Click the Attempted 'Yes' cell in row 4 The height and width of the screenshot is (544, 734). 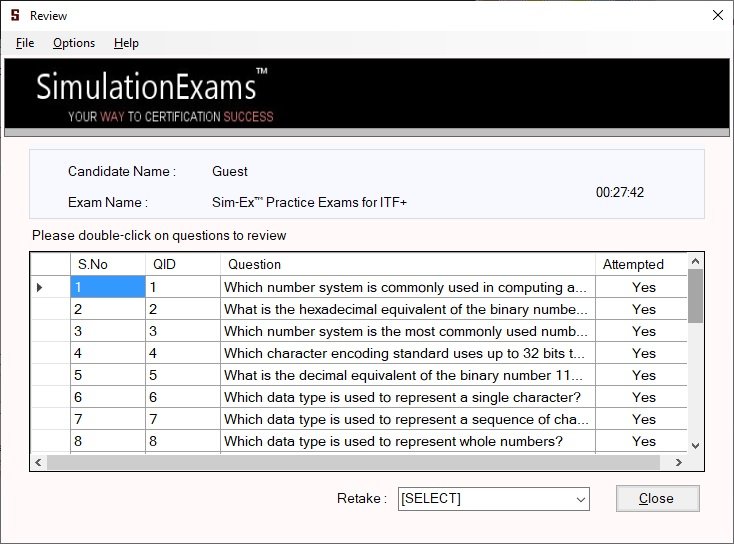641,353
